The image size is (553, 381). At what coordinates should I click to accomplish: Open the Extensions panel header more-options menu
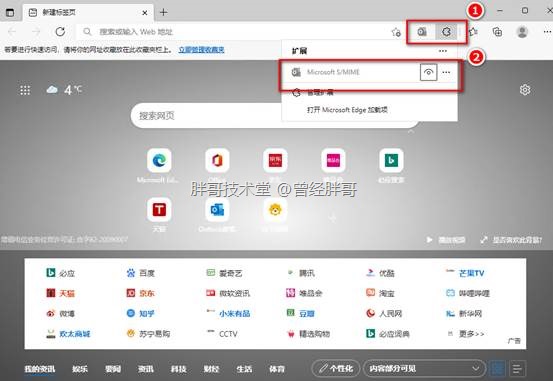[x=443, y=51]
